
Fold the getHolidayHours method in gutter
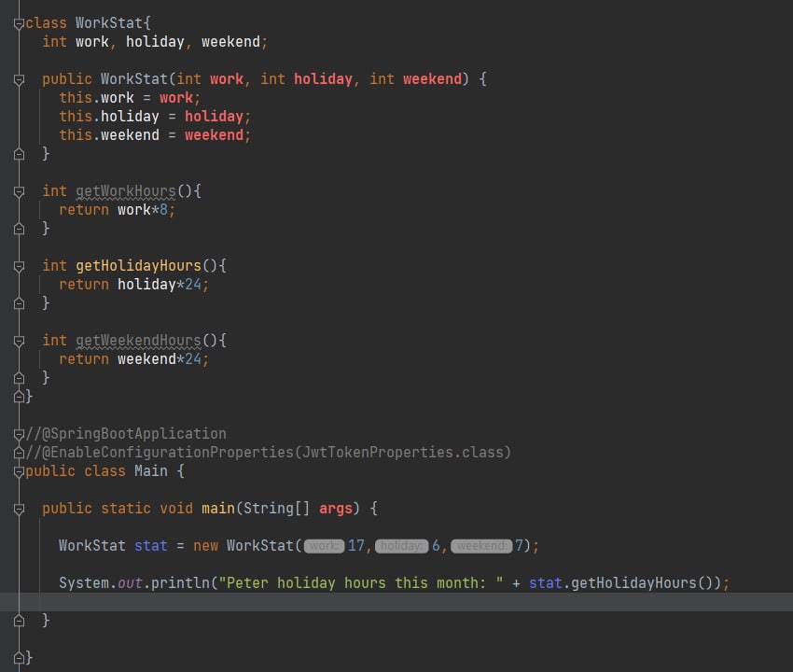click(19, 266)
